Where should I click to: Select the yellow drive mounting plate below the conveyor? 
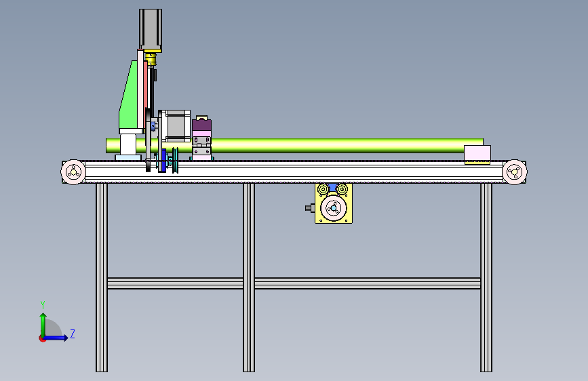click(334, 203)
